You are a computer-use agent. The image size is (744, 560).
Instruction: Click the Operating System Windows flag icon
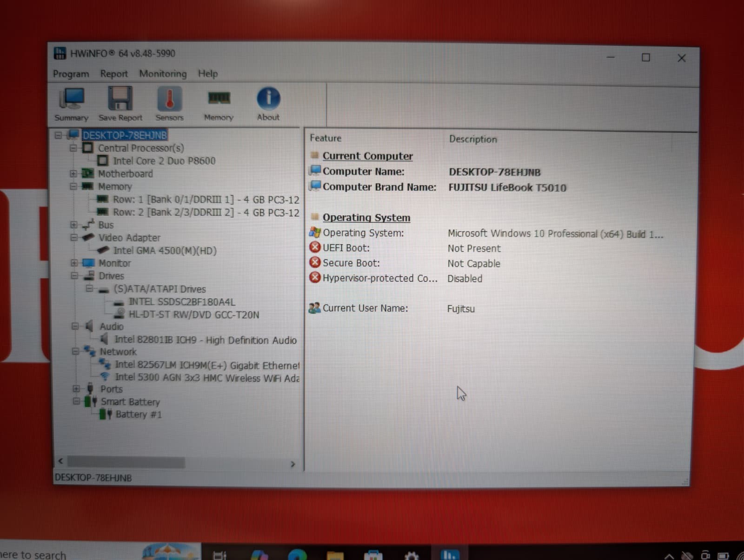pyautogui.click(x=315, y=232)
